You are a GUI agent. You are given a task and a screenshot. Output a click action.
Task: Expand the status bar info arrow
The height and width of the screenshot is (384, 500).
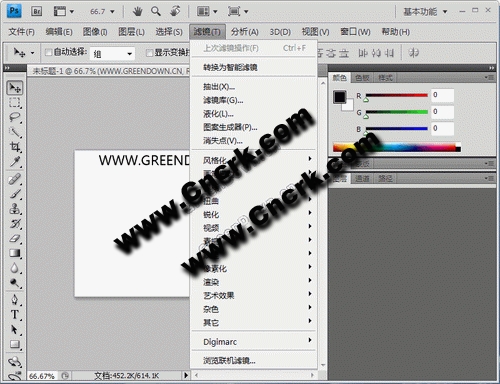click(186, 375)
